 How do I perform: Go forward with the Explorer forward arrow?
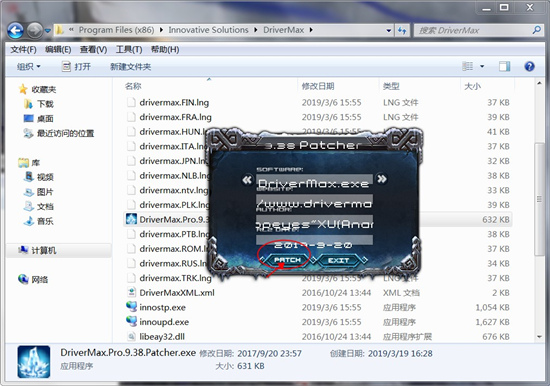(x=34, y=31)
